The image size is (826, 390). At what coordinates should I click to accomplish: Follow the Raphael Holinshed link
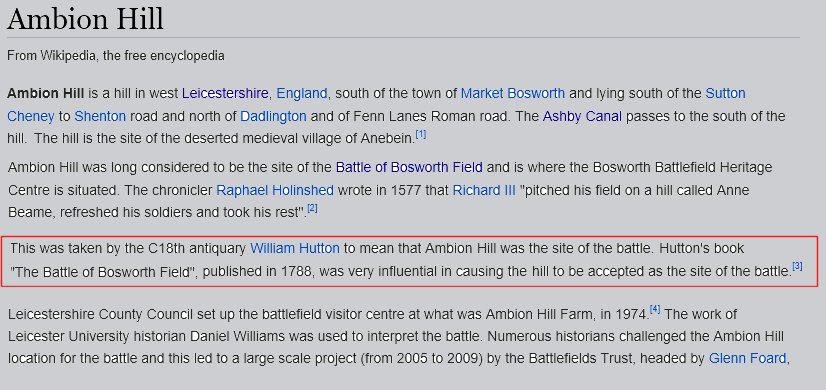(x=275, y=190)
